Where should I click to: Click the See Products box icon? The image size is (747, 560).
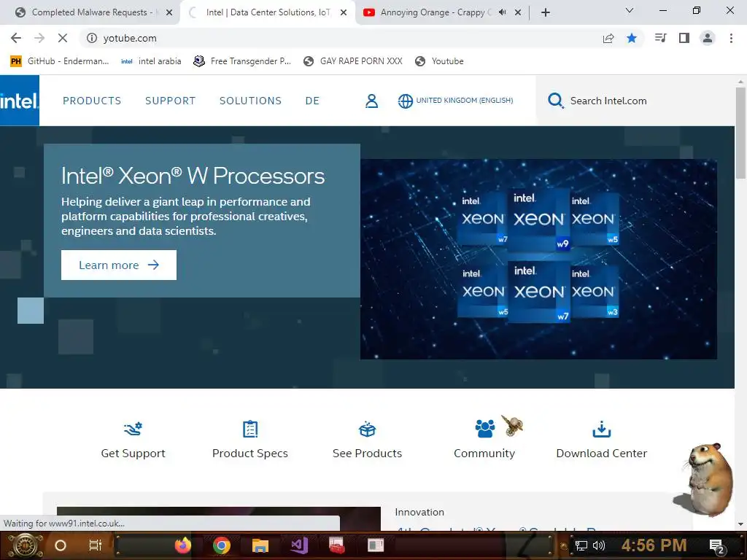(368, 429)
